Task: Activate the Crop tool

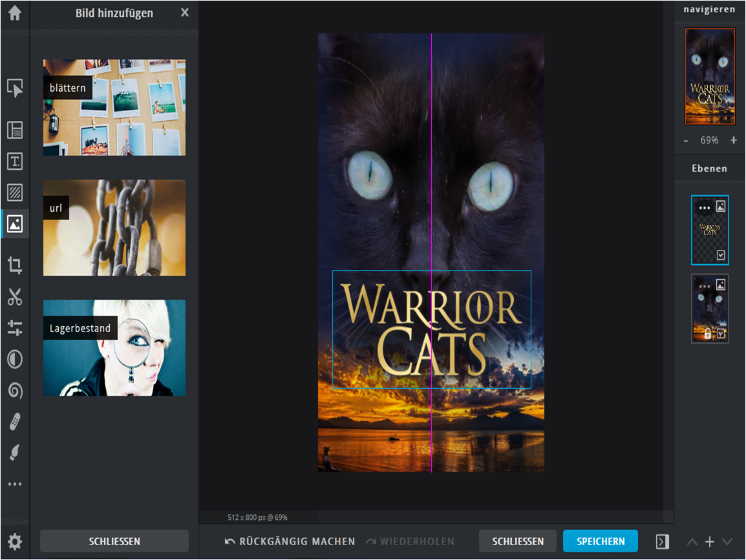Action: tap(15, 265)
